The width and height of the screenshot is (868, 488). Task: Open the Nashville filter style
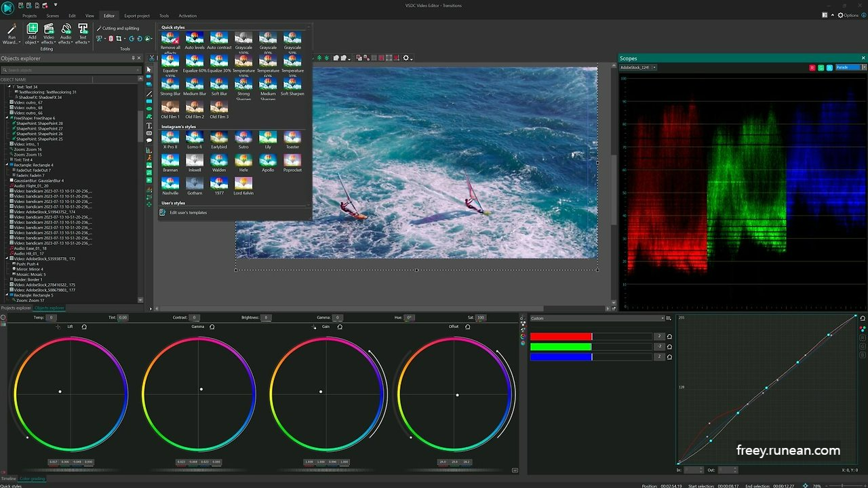(x=170, y=185)
